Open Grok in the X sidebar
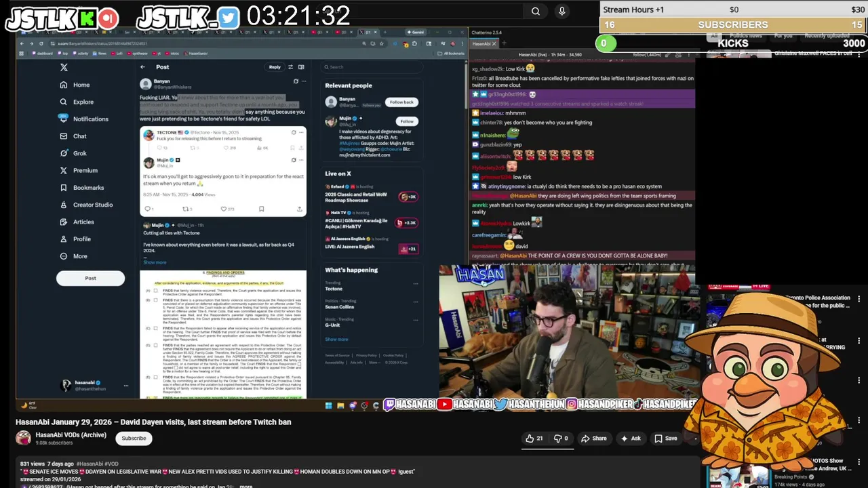 (x=73, y=153)
